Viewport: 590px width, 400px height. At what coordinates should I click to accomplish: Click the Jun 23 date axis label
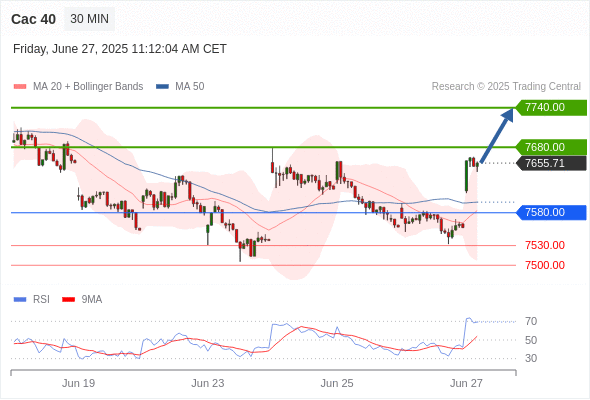pyautogui.click(x=208, y=383)
